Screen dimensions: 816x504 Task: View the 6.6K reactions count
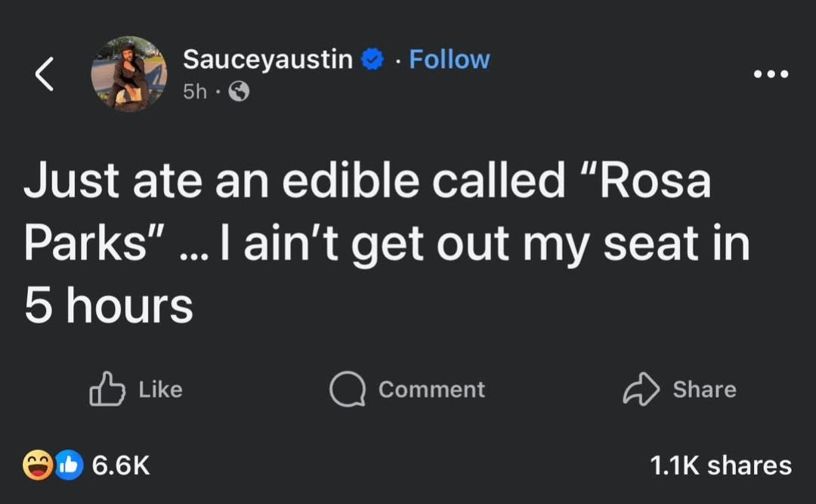tap(121, 465)
